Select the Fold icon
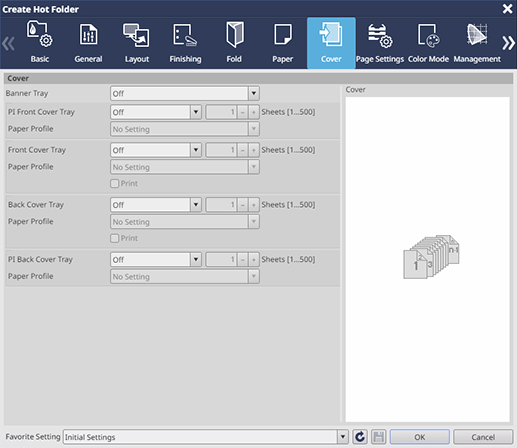 pyautogui.click(x=234, y=43)
